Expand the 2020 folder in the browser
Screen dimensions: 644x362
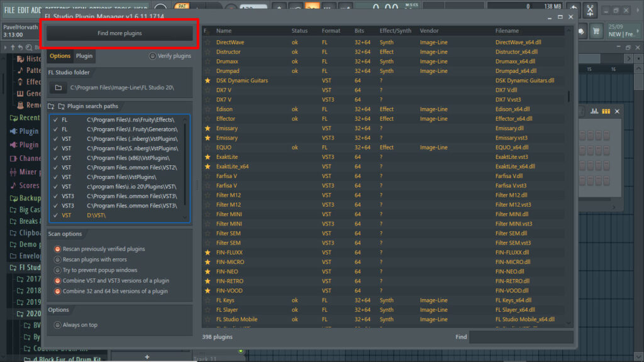[x=30, y=314]
